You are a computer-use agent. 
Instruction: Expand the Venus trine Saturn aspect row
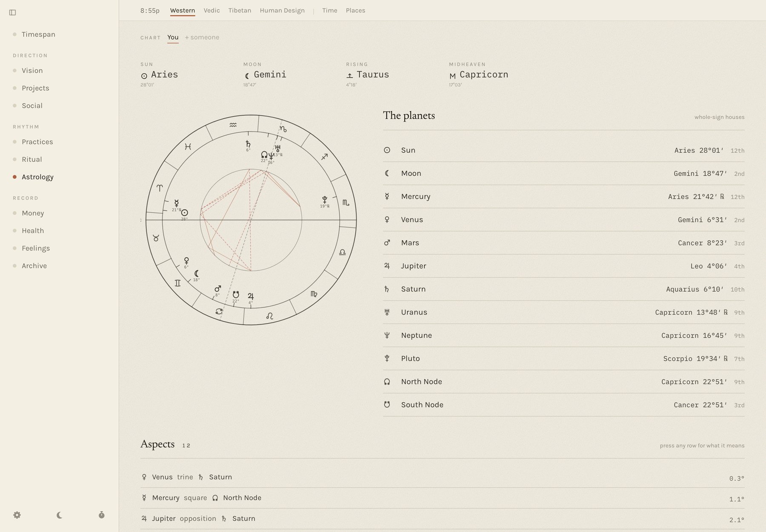[443, 477]
